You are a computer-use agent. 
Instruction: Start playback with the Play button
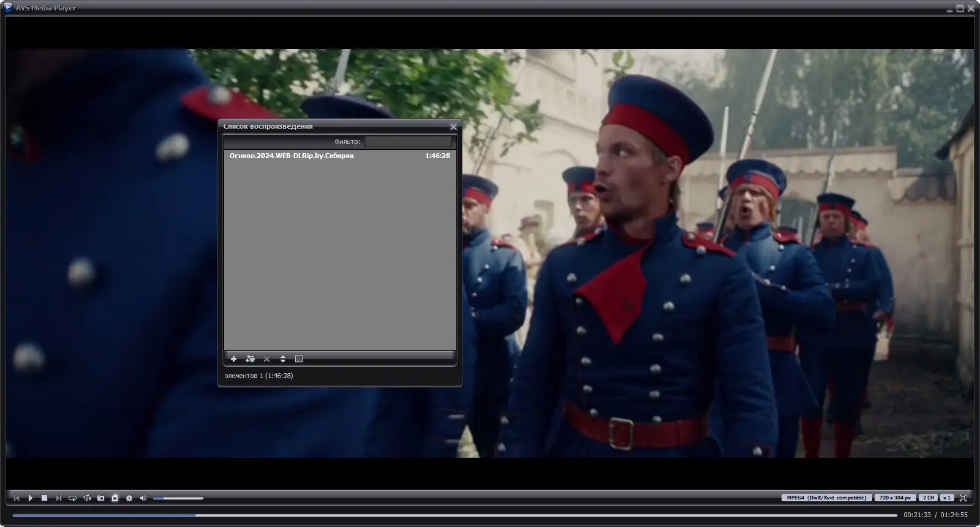31,498
